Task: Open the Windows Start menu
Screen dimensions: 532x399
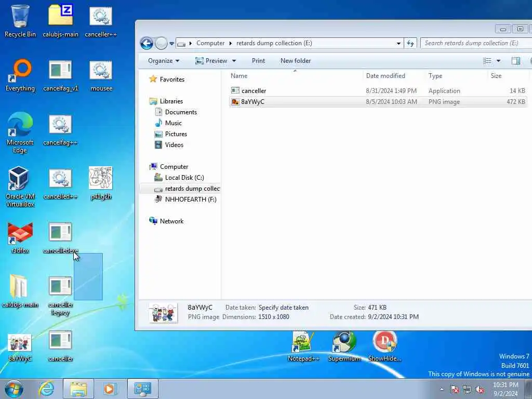Action: (x=14, y=389)
